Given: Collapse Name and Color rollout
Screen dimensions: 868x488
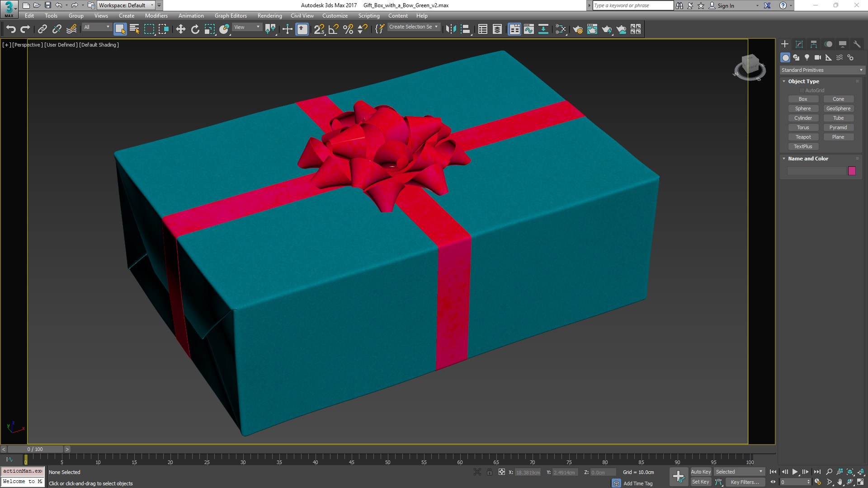Looking at the screenshot, I should pyautogui.click(x=784, y=159).
